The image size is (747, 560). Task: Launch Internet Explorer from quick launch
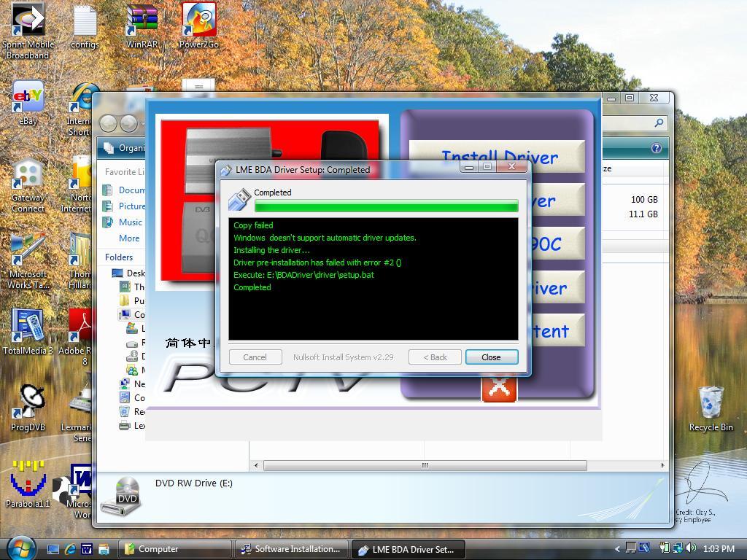pos(70,549)
